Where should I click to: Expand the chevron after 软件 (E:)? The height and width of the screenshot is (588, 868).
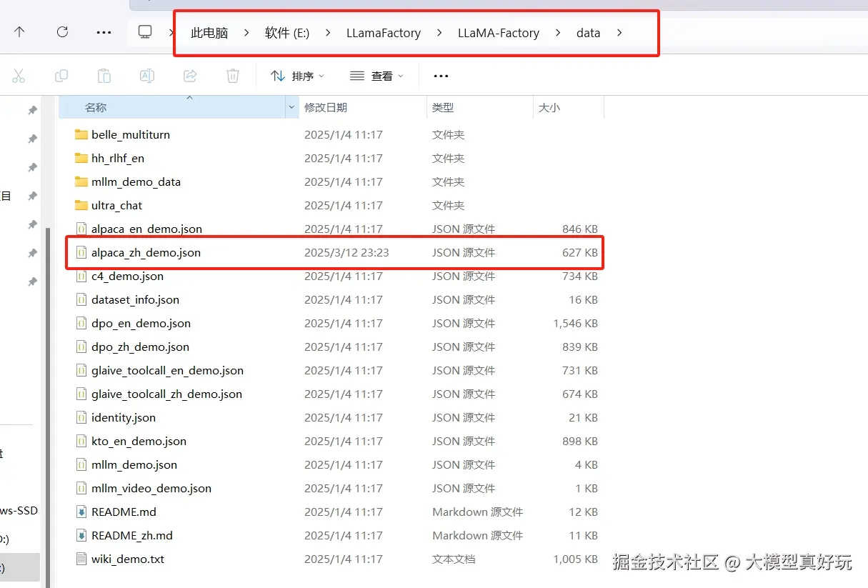[x=328, y=33]
